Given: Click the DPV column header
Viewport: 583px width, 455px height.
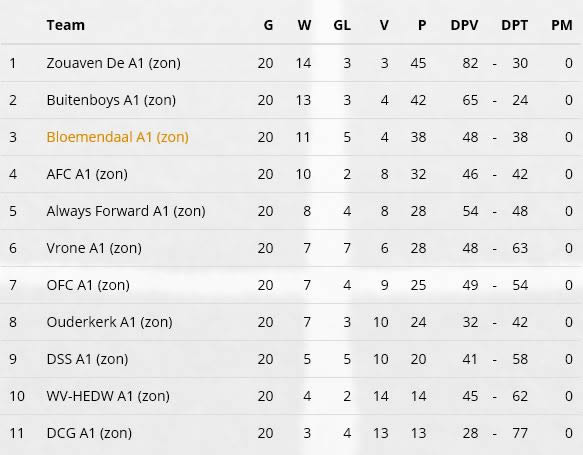Looking at the screenshot, I should (464, 25).
